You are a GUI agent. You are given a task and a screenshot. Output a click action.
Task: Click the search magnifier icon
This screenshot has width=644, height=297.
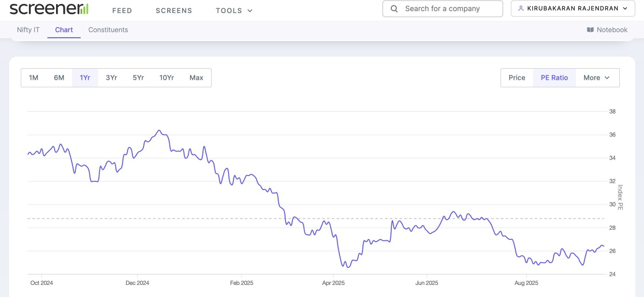pos(394,9)
